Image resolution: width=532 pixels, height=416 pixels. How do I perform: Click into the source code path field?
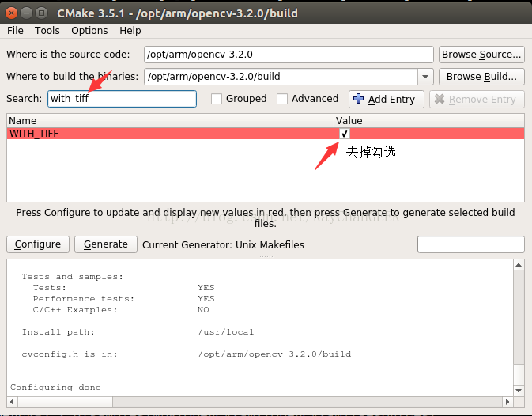click(x=289, y=55)
